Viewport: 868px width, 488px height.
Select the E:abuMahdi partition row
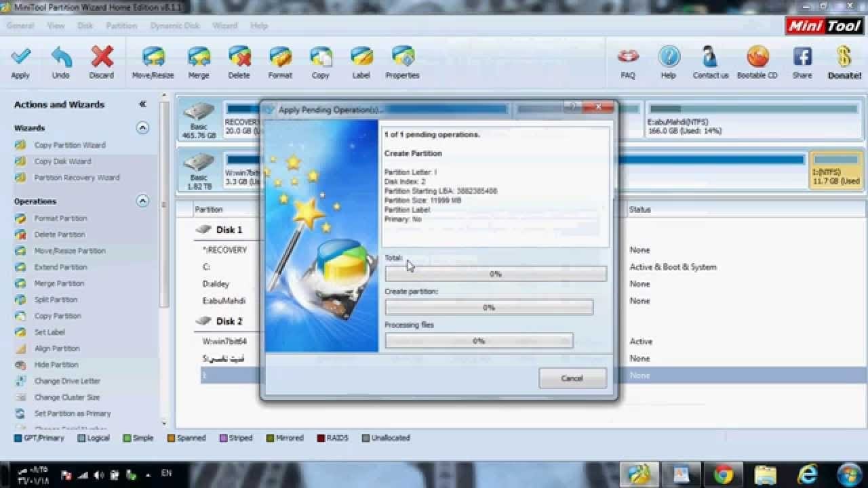pyautogui.click(x=224, y=301)
